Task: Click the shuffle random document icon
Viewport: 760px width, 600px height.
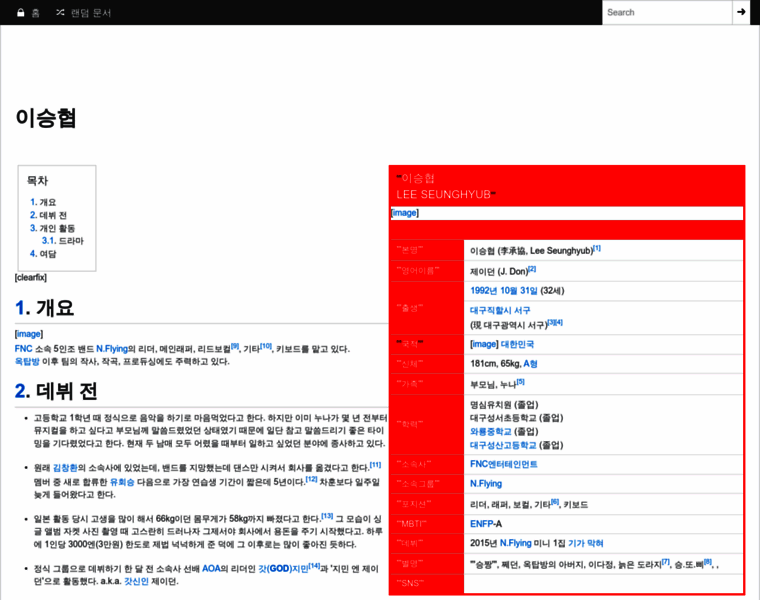Action: tap(60, 13)
